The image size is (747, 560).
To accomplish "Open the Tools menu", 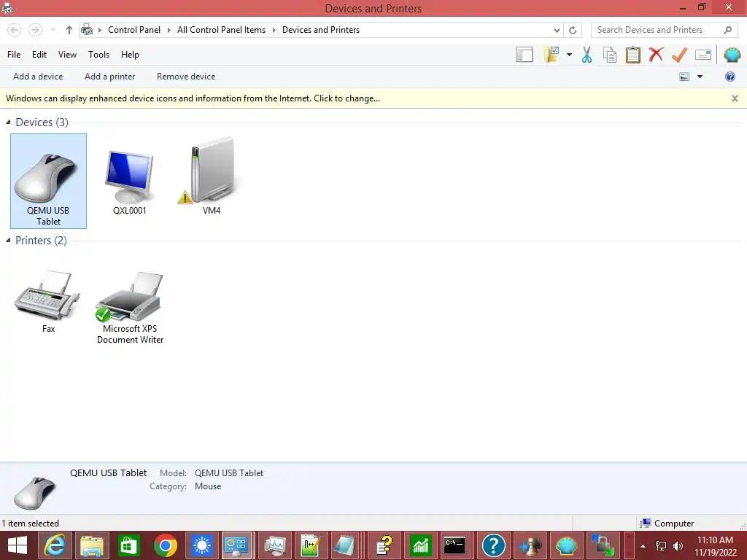I will coord(98,55).
